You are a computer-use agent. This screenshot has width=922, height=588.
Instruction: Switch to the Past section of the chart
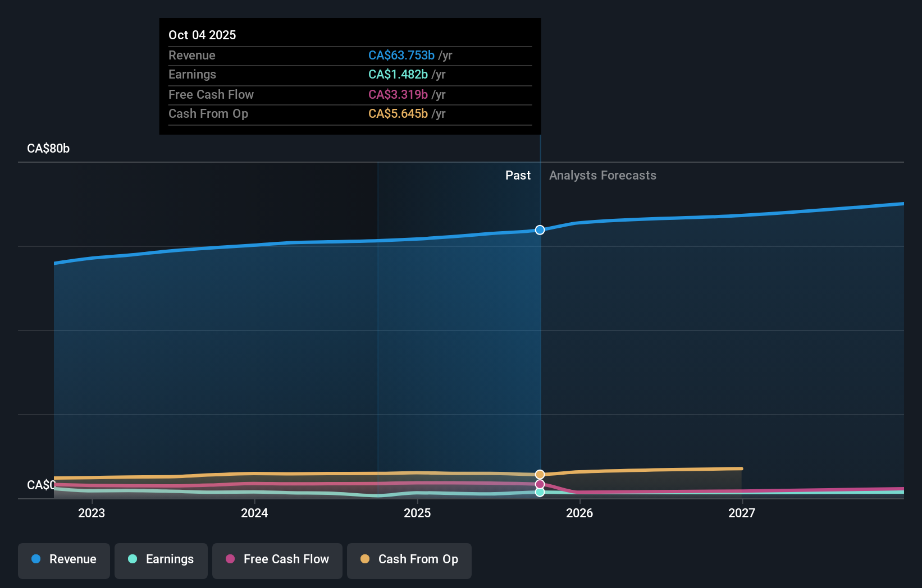pyautogui.click(x=518, y=175)
